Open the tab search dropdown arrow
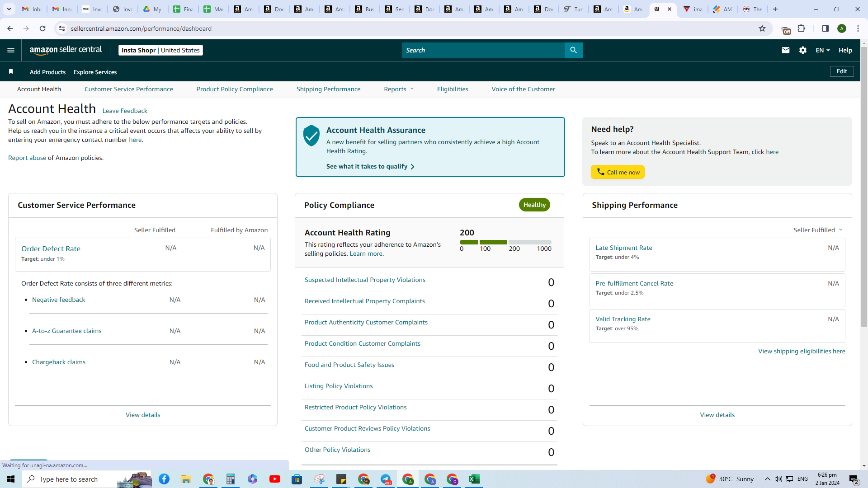 click(9, 9)
